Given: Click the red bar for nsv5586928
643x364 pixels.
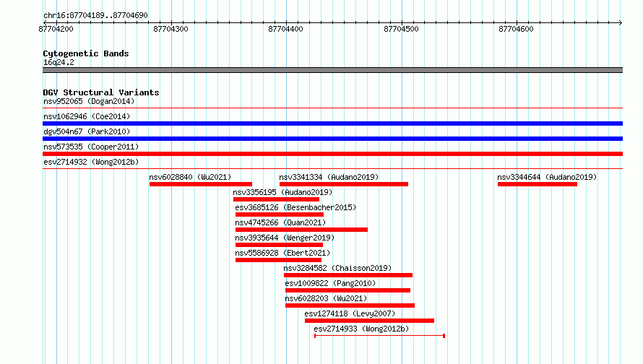Looking at the screenshot, I should pos(278,260).
